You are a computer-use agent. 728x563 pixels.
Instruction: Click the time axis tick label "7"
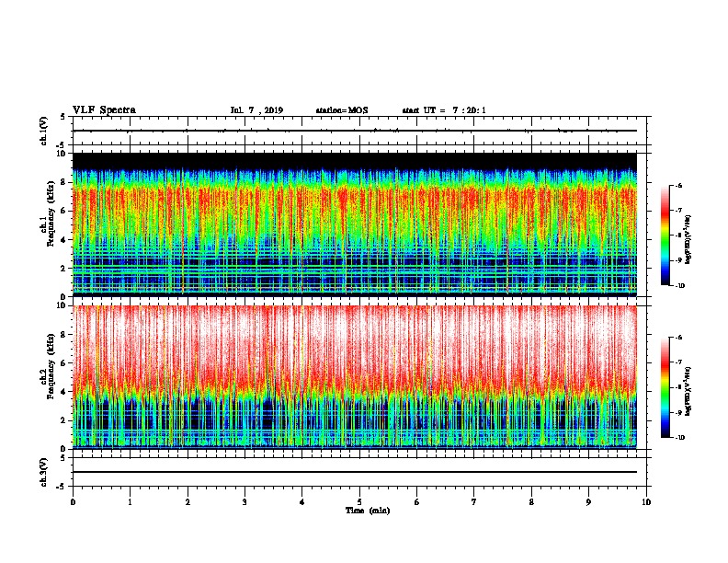pyautogui.click(x=474, y=502)
